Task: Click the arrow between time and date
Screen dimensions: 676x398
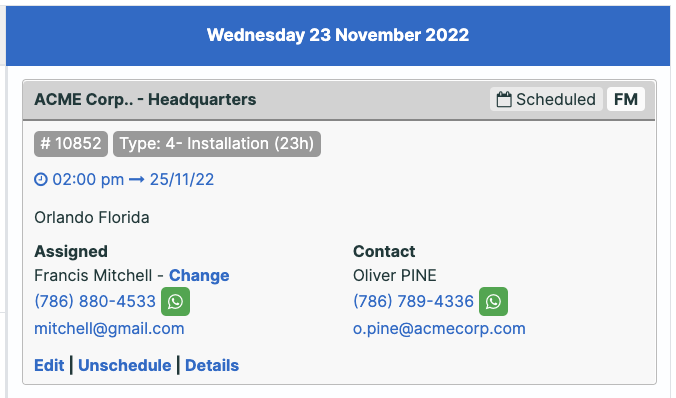Action: coord(137,180)
